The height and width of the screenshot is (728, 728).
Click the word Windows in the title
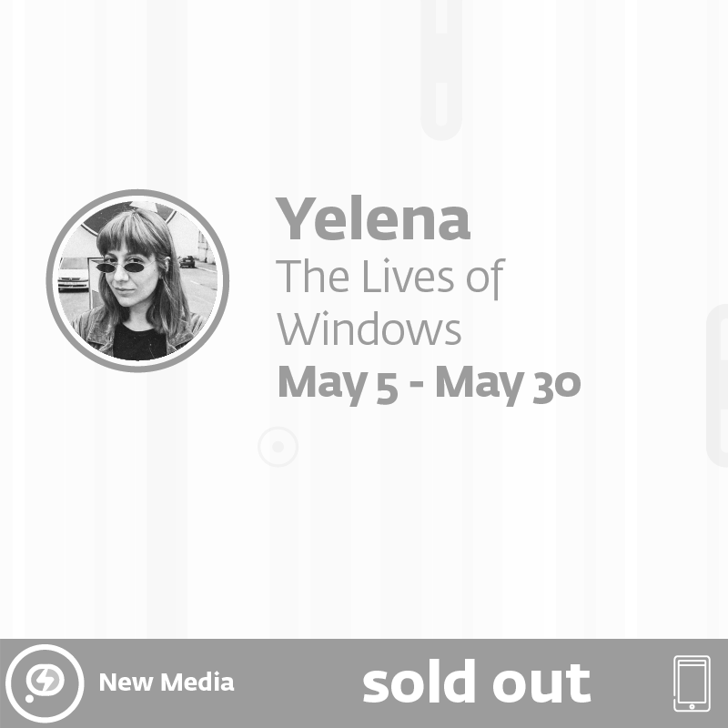[x=369, y=330]
